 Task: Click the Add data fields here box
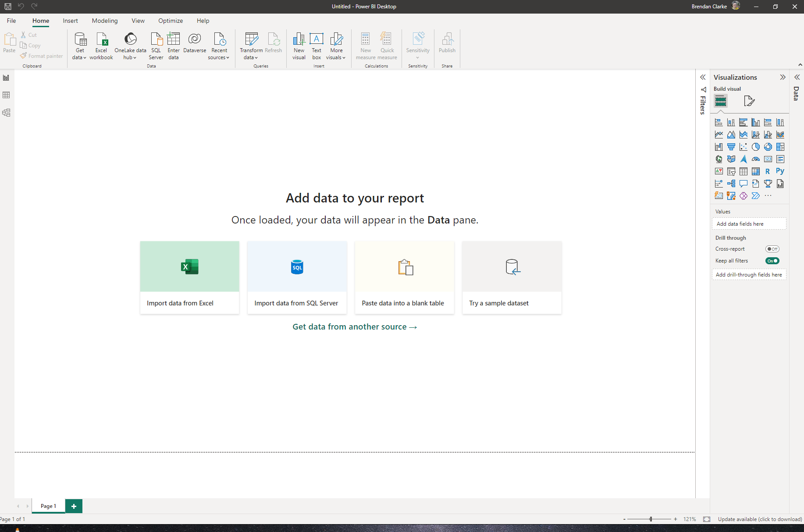tap(749, 224)
